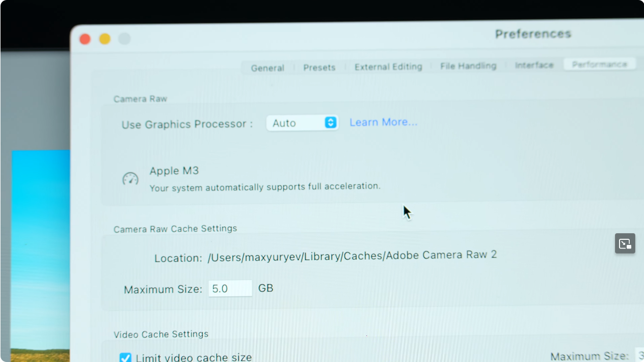644x362 pixels.
Task: Click the Video Cache Settings heading
Action: (x=161, y=334)
